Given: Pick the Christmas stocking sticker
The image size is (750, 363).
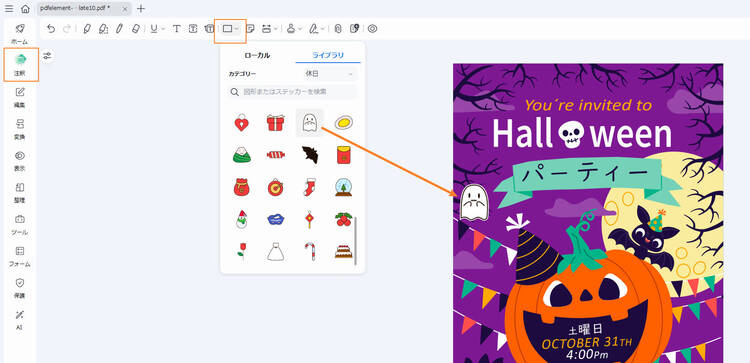Looking at the screenshot, I should click(309, 187).
